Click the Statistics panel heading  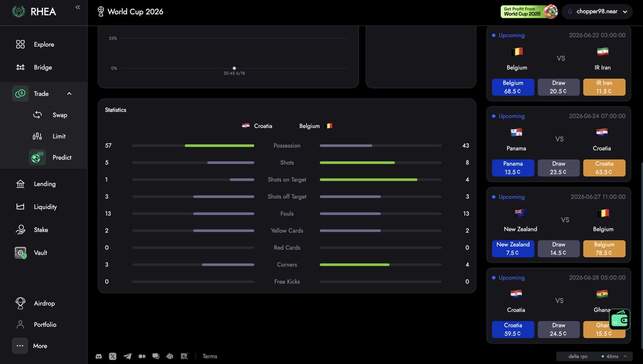pos(116,110)
